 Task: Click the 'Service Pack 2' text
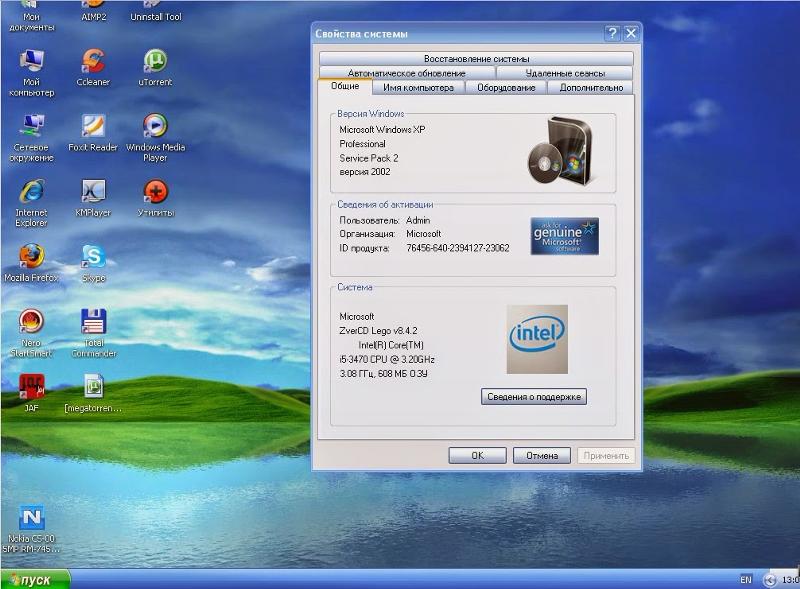(369, 158)
